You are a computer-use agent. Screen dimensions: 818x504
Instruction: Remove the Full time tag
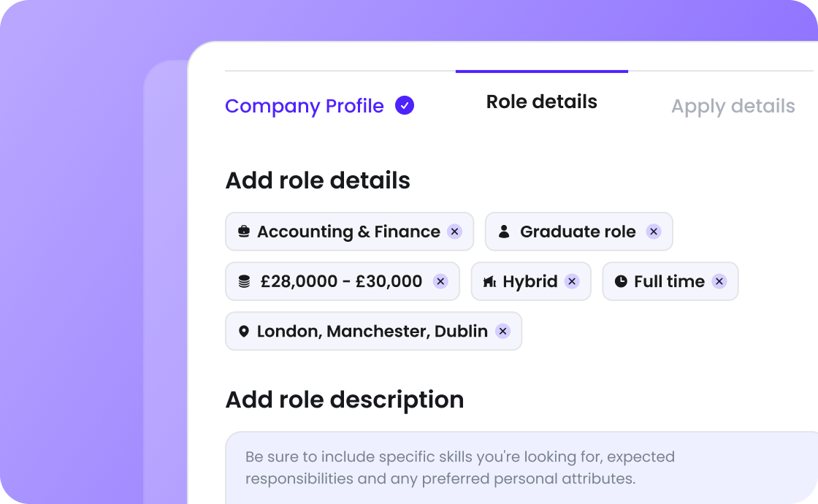719,280
